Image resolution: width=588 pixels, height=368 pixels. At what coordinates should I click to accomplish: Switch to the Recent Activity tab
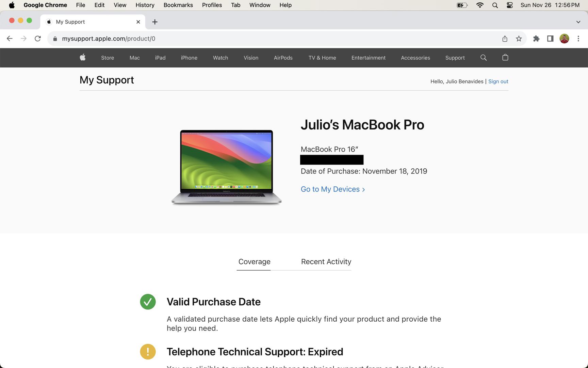[x=326, y=262]
